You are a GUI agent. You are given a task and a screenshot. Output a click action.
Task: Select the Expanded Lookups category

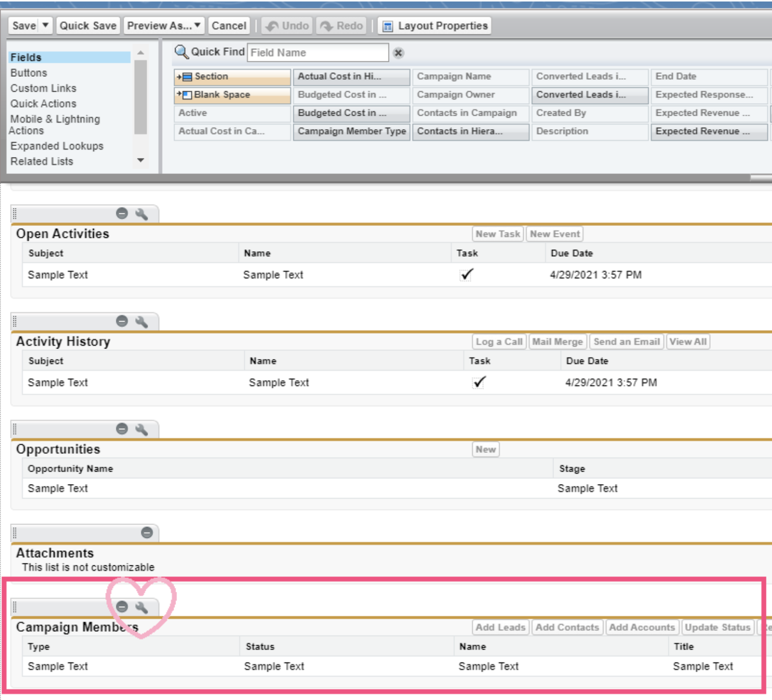(x=57, y=146)
